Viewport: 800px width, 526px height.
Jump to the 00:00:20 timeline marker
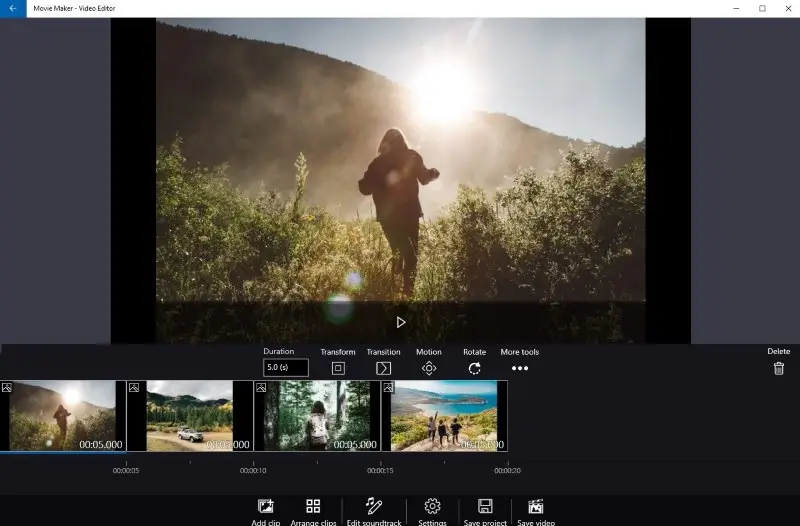click(507, 470)
